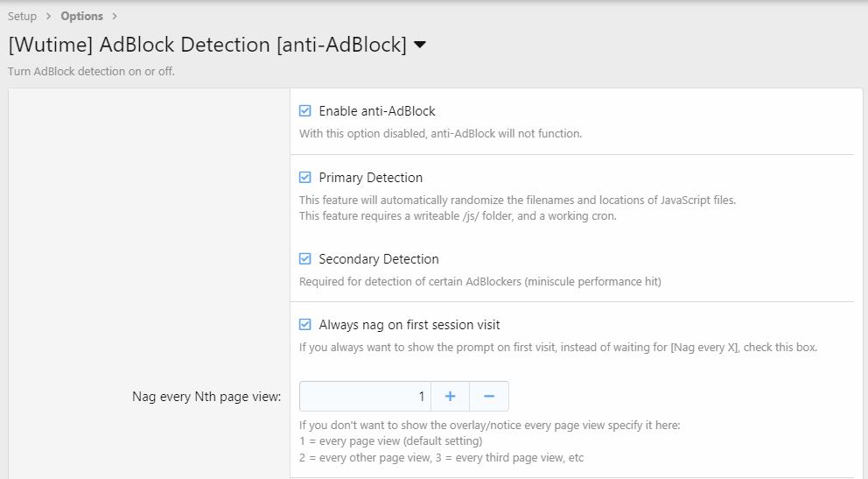
Task: Click the 'Turn AdBlock detection on or off' description
Action: 91,72
